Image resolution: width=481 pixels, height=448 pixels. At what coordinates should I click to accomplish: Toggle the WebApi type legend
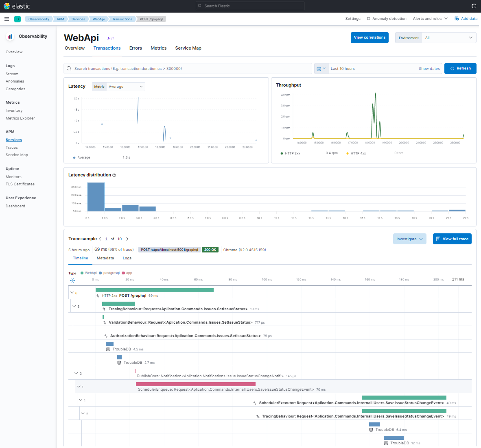pyautogui.click(x=89, y=273)
